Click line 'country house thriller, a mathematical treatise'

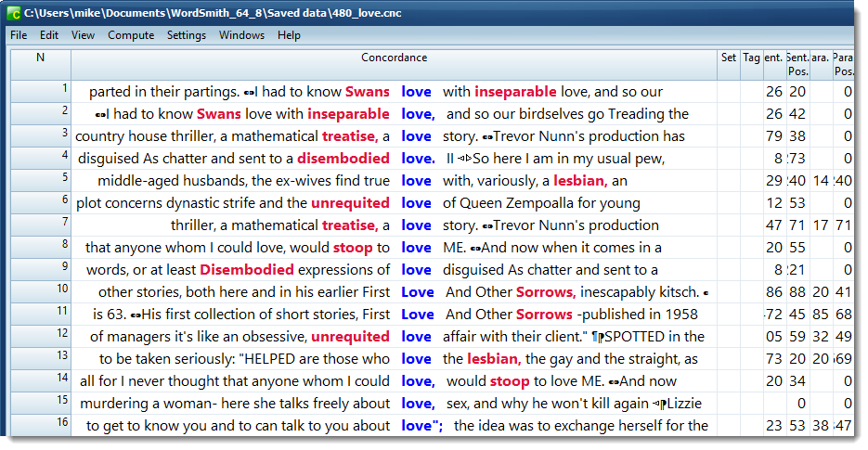click(395, 135)
